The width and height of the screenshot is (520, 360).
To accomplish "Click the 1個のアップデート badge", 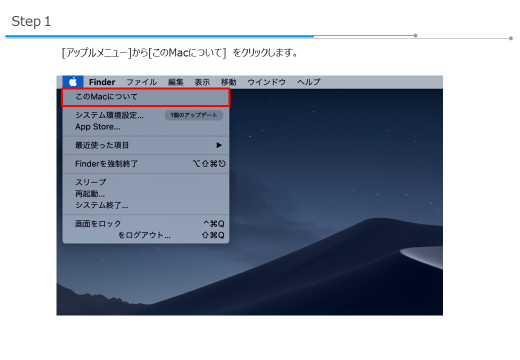I will (x=194, y=115).
